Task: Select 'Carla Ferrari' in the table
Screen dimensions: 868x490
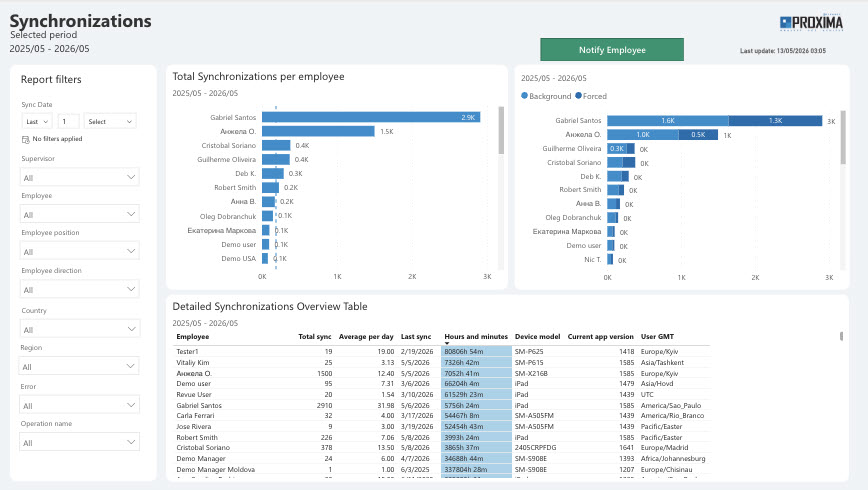Action: pos(195,416)
